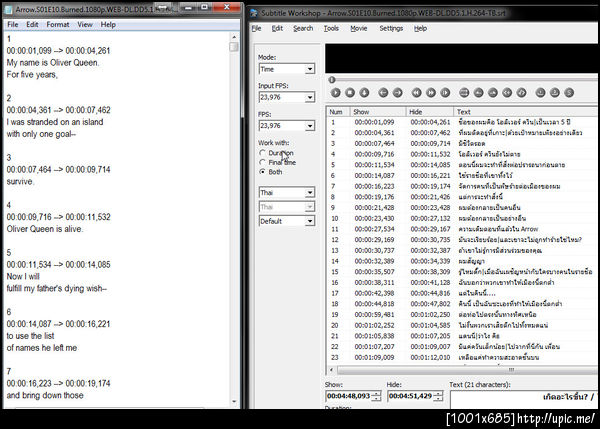The width and height of the screenshot is (600, 429).
Task: Open Subtitle Workshop Search menu
Action: point(303,28)
